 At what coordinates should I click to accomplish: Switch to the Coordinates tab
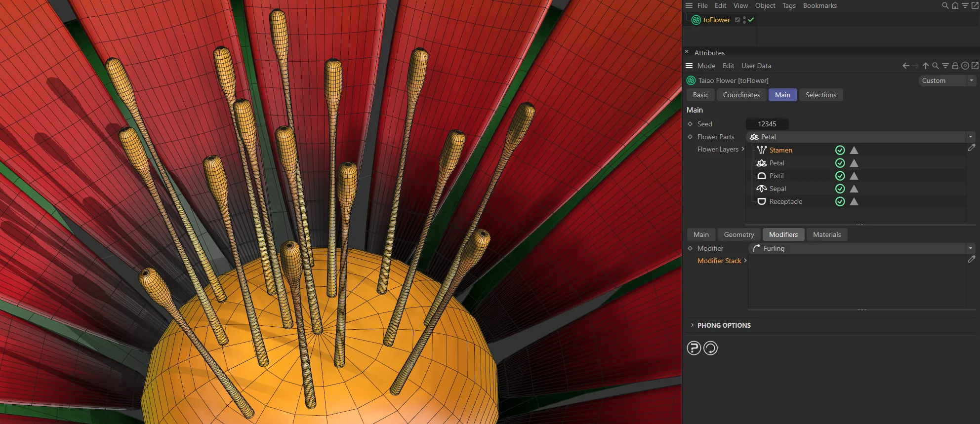741,95
